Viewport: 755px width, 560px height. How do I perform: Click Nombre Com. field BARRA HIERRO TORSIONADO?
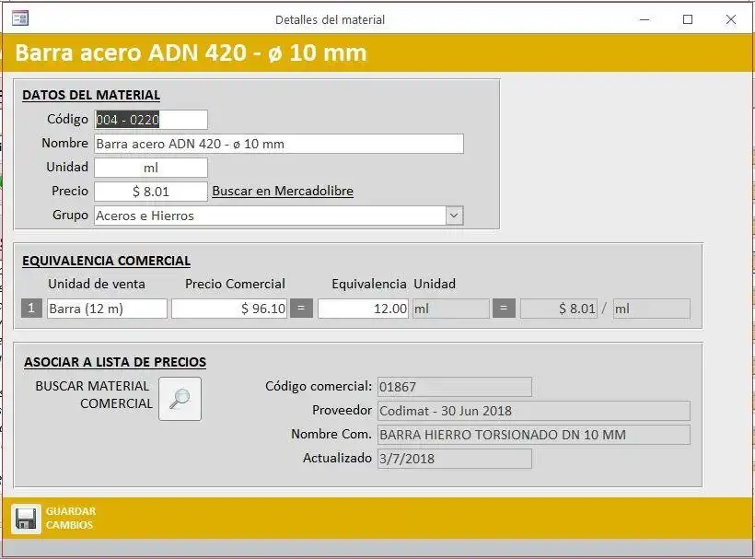pos(533,435)
